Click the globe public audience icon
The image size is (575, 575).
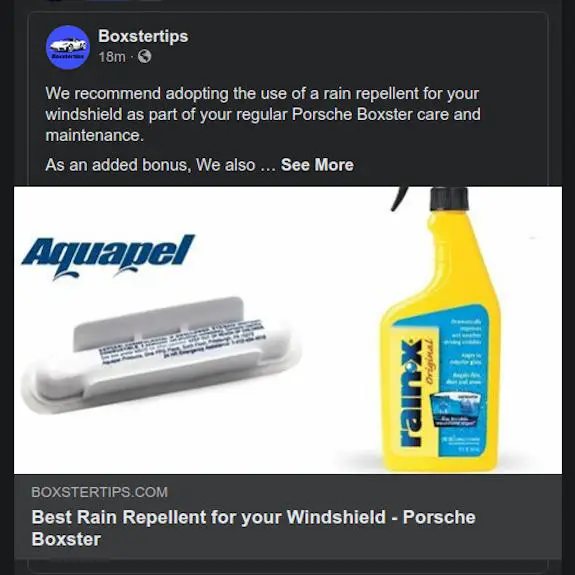tap(144, 56)
